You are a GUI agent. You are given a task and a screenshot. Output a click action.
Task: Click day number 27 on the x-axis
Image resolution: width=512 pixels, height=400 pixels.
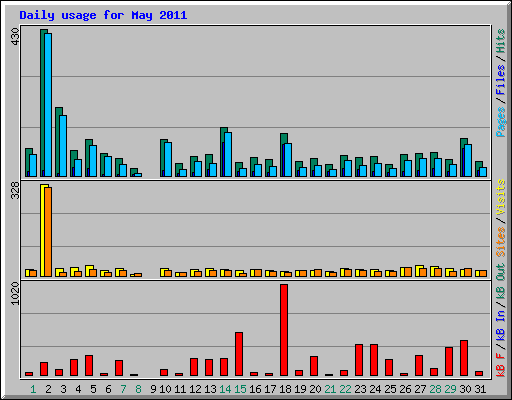[x=420, y=389]
